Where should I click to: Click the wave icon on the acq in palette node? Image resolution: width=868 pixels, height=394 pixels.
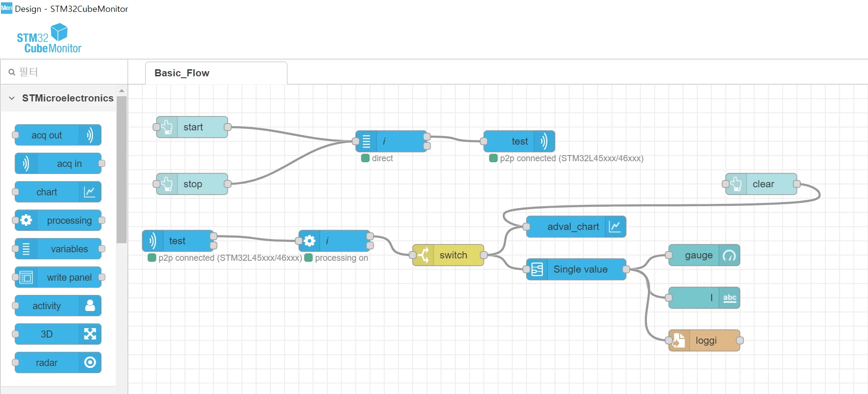(26, 164)
